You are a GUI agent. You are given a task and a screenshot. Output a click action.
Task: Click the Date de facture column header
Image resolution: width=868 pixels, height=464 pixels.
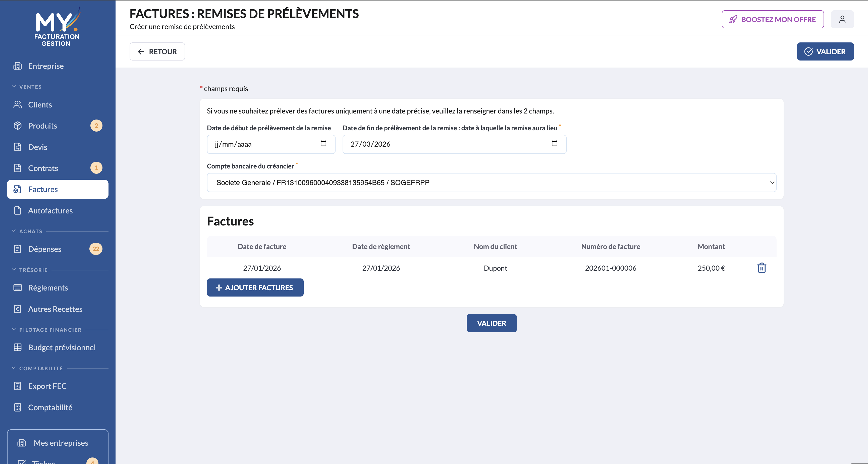[262, 246]
